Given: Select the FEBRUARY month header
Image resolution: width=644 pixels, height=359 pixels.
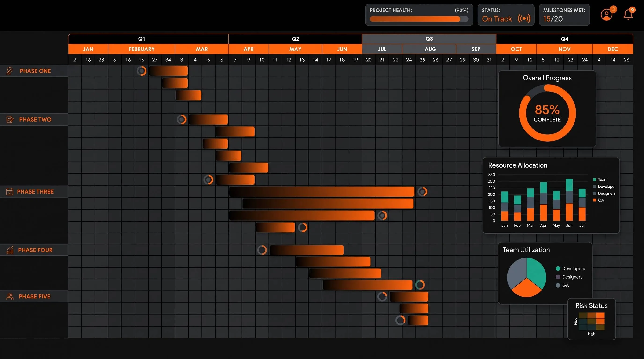Looking at the screenshot, I should pyautogui.click(x=142, y=49).
